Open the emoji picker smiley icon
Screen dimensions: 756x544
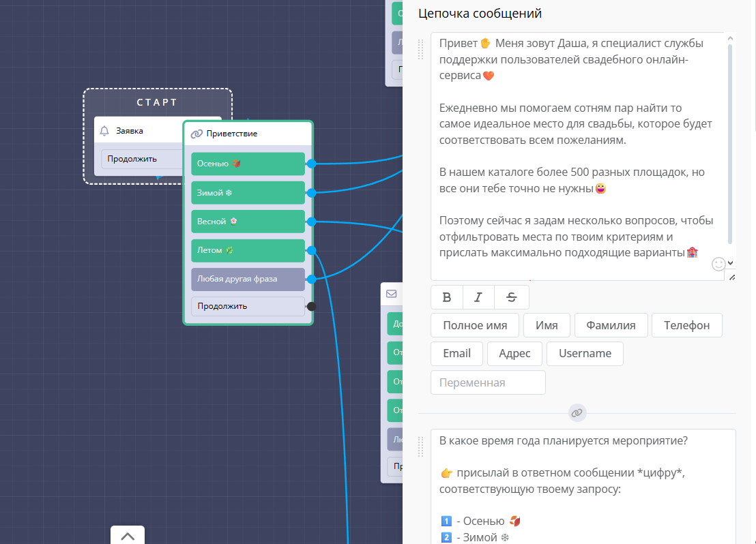(718, 264)
